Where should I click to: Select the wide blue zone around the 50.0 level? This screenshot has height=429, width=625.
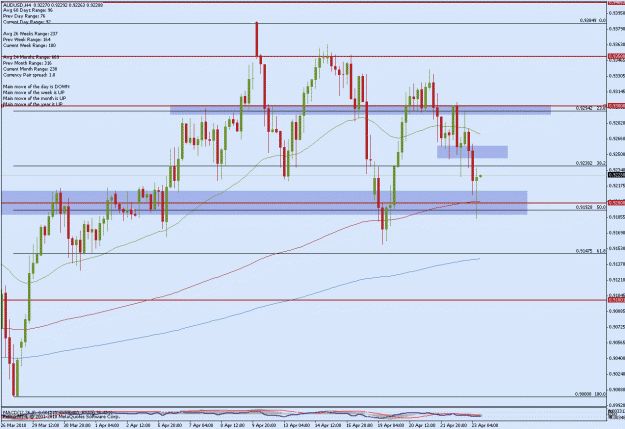point(264,203)
